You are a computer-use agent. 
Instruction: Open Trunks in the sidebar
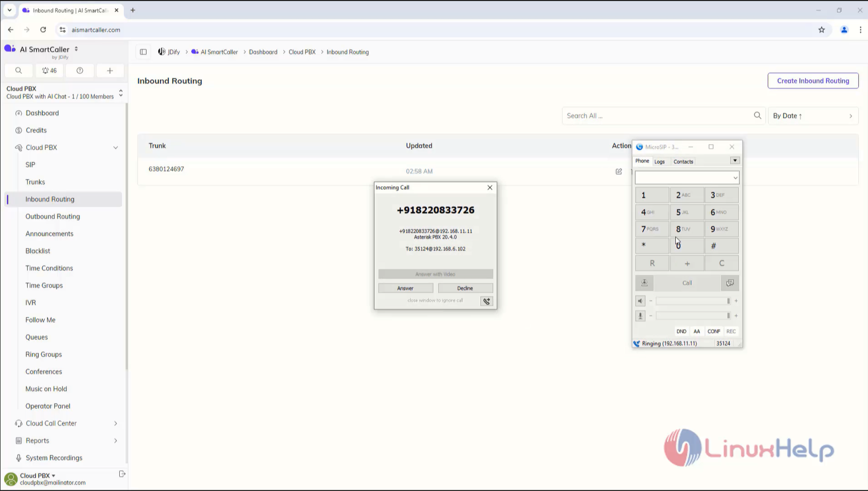(35, 182)
